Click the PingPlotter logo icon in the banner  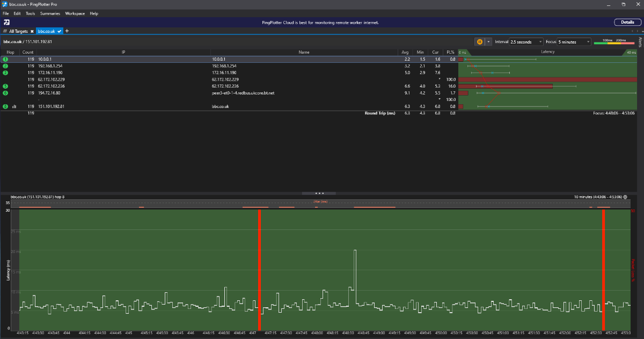6,23
